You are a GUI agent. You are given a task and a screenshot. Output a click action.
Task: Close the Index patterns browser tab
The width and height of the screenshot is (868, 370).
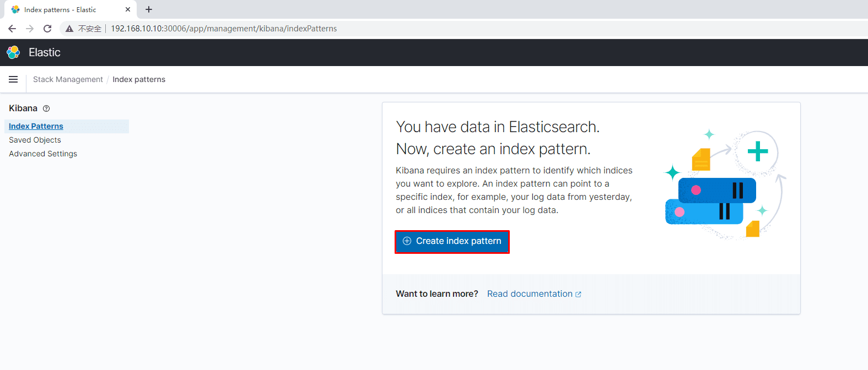128,9
